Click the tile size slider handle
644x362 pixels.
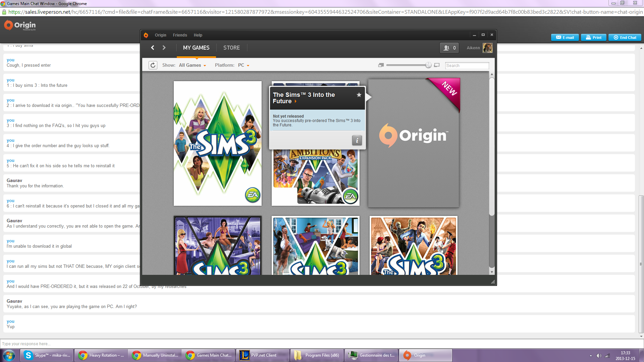coord(428,65)
